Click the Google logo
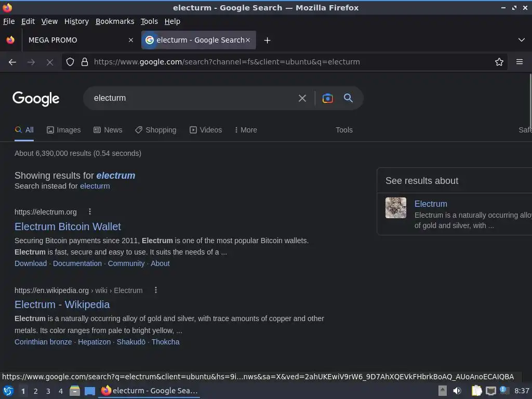Viewport: 532px width, 399px height. click(36, 99)
